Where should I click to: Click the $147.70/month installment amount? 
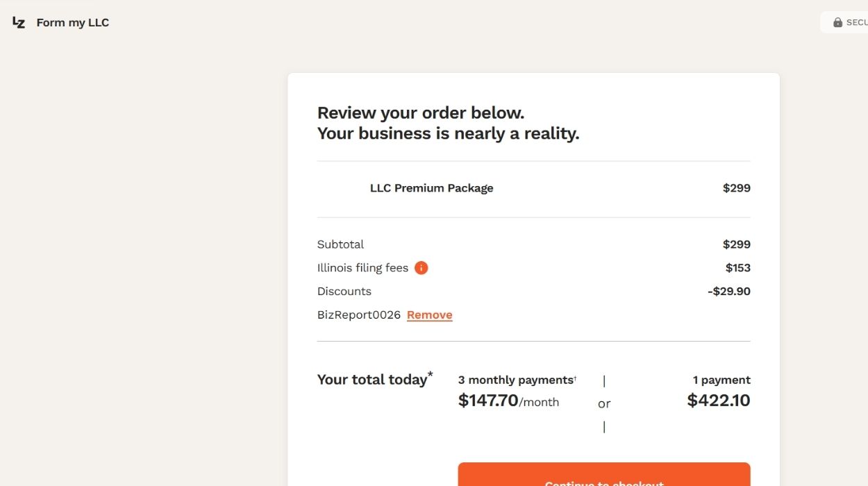point(508,401)
